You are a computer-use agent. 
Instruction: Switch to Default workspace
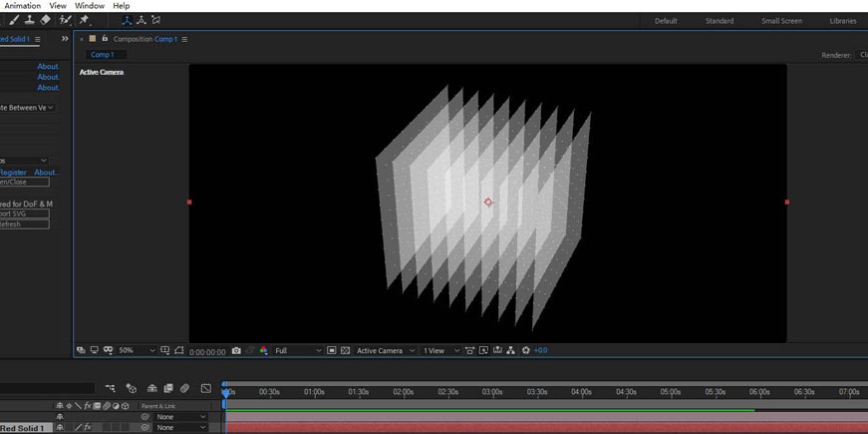(x=666, y=21)
